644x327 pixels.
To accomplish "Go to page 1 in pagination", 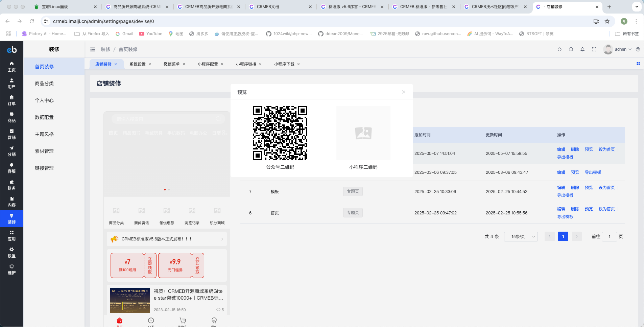I will [x=563, y=237].
